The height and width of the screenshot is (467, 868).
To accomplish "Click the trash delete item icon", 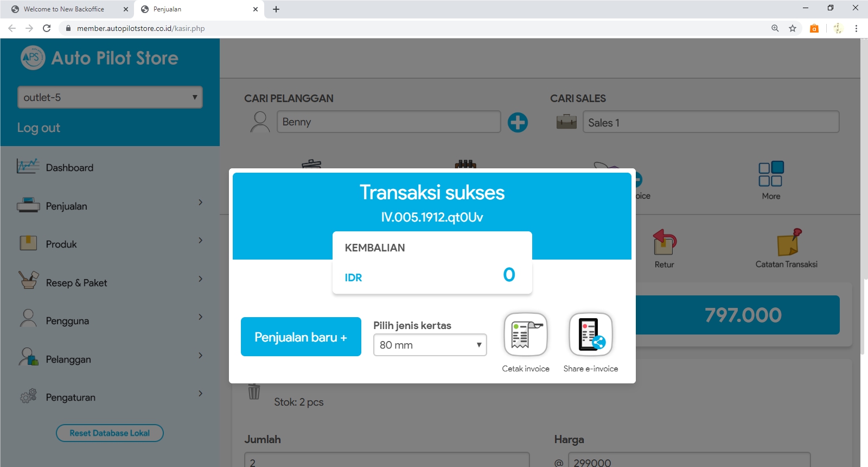I will (x=254, y=392).
